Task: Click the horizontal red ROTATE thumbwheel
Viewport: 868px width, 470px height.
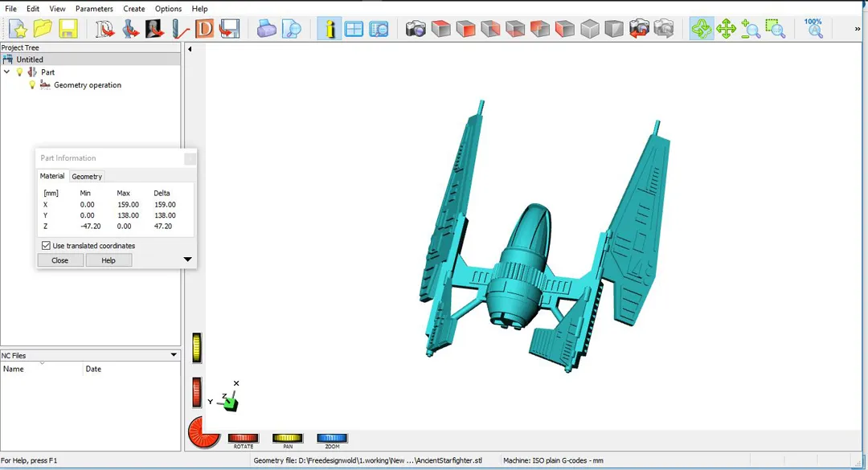Action: coord(243,438)
